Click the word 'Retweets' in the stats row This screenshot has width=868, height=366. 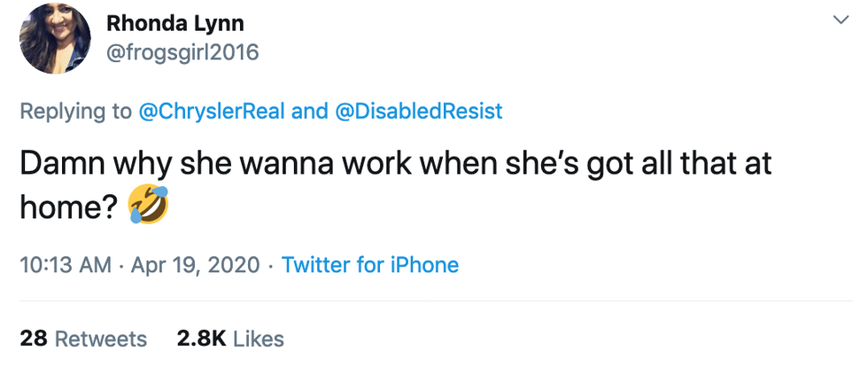pos(101,339)
